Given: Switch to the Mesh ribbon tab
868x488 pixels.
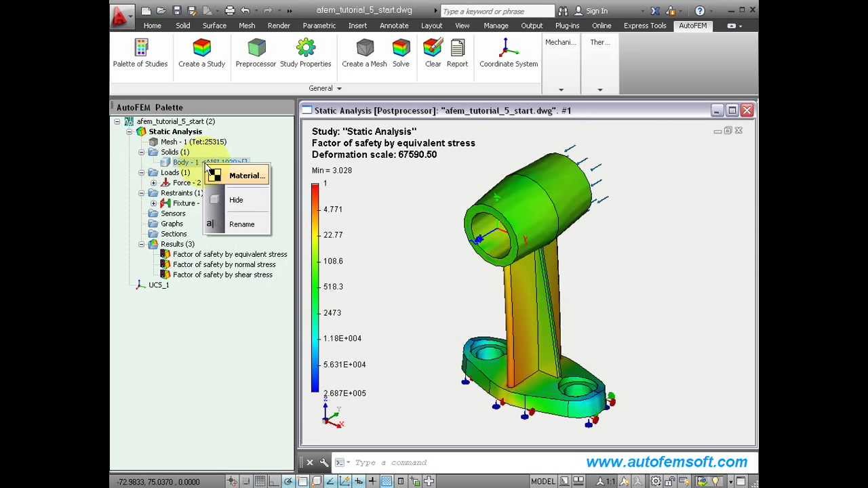Looking at the screenshot, I should (247, 26).
